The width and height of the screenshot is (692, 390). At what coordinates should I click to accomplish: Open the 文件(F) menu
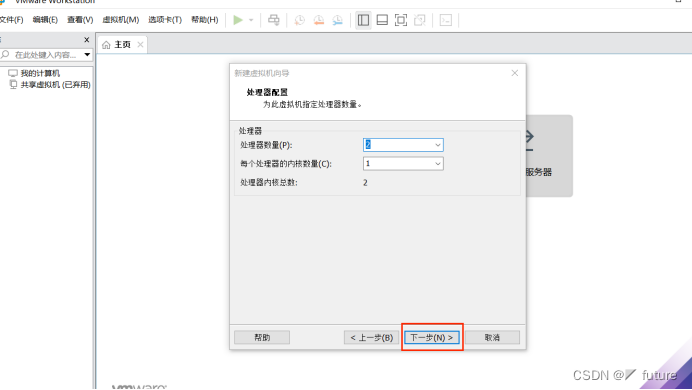[x=11, y=20]
